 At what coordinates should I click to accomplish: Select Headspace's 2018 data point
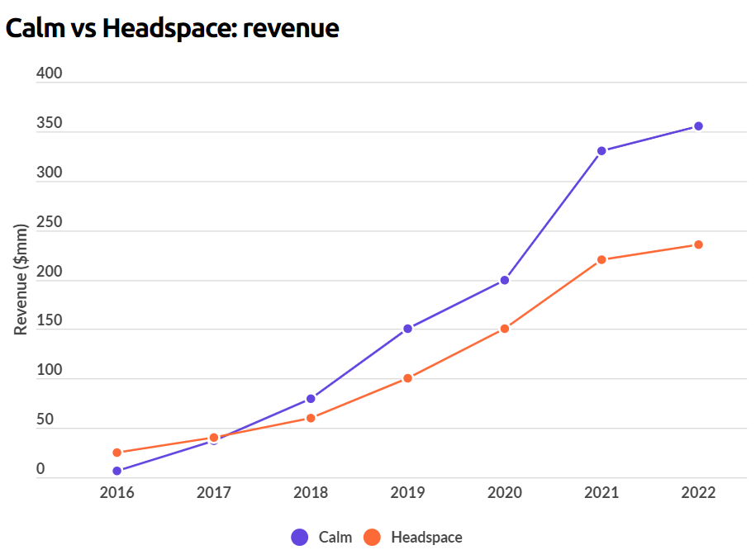coord(311,418)
